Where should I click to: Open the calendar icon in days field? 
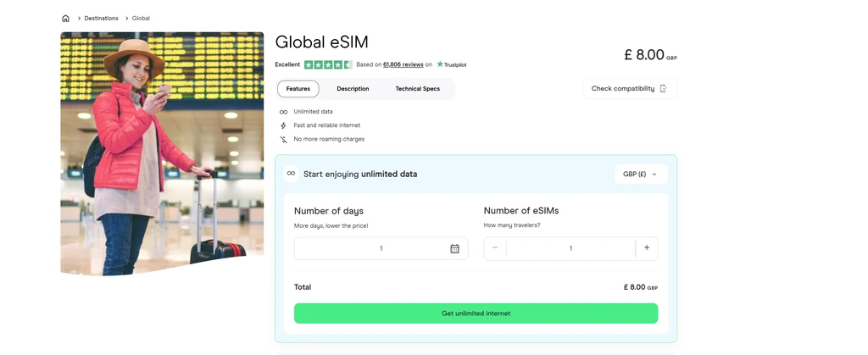(x=454, y=249)
